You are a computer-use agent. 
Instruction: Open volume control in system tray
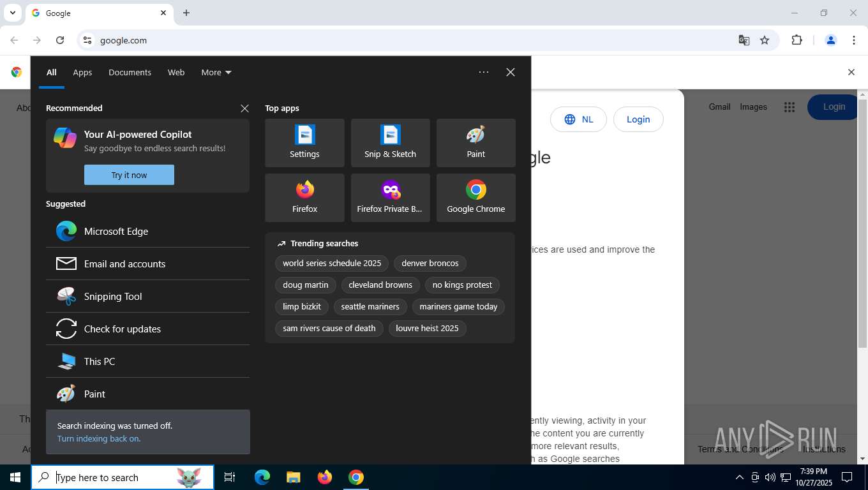point(770,477)
